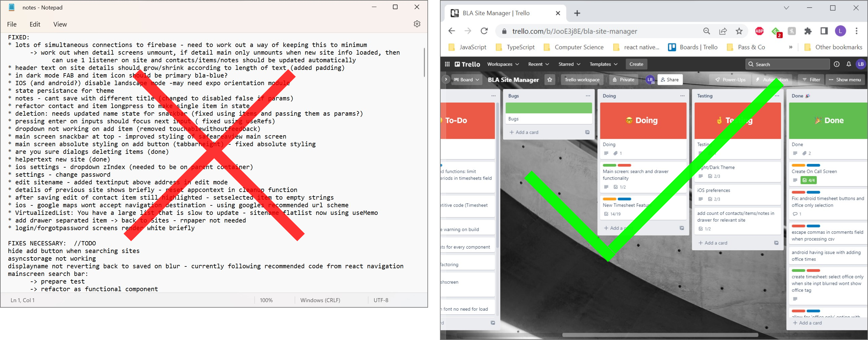Open the File menu in Notepad
This screenshot has height=340, width=868.
[12, 24]
